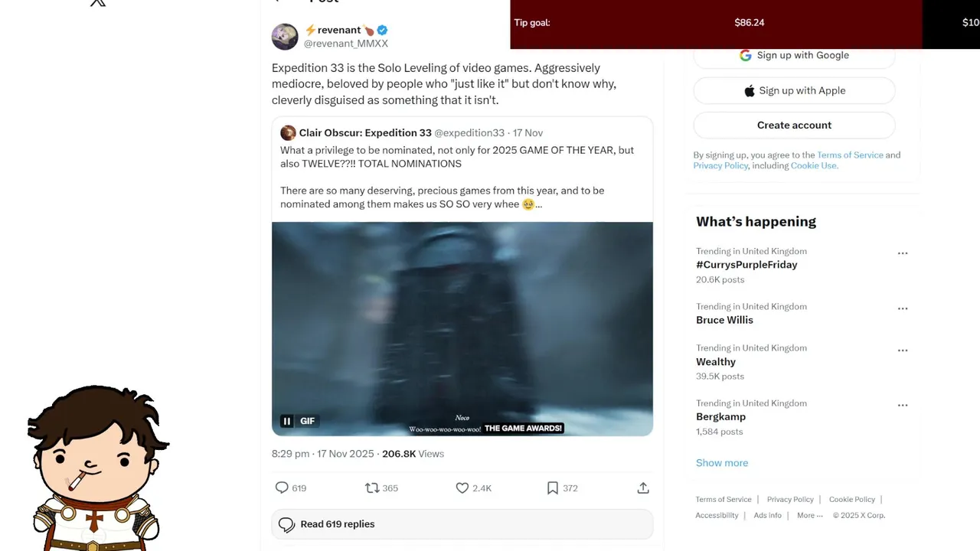This screenshot has height=551, width=980.
Task: Open the share icon on the post
Action: tap(643, 487)
